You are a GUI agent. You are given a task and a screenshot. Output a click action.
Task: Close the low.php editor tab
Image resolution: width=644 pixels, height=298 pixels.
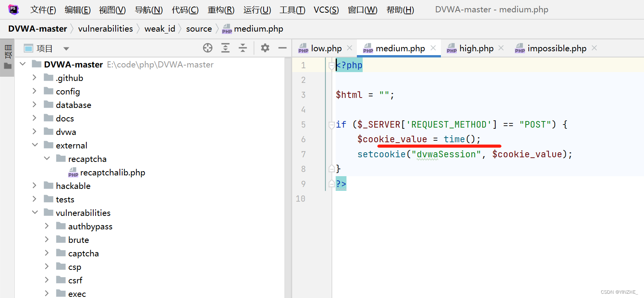pos(350,48)
